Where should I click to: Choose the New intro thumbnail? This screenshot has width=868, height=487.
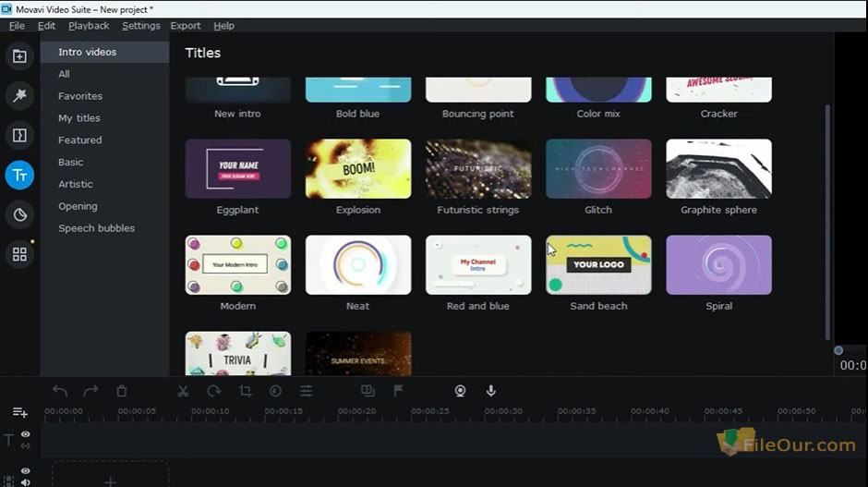(238, 90)
